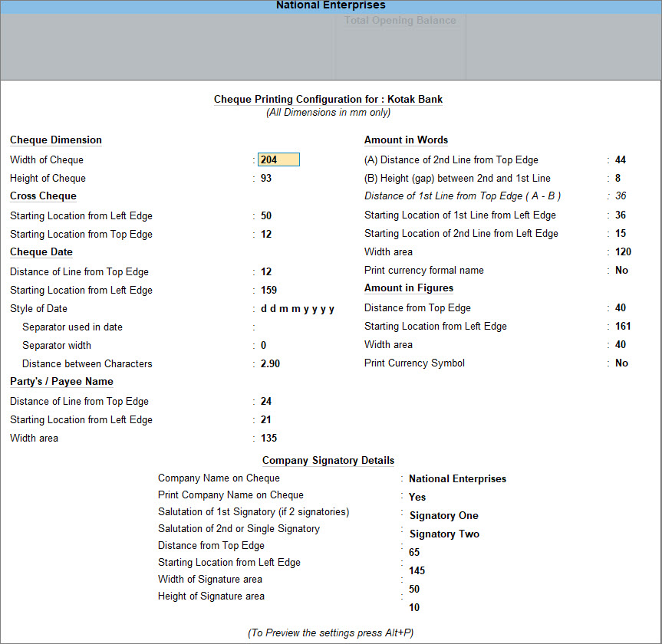Select 2nd Line left edge value 15
The image size is (662, 644).
(621, 233)
